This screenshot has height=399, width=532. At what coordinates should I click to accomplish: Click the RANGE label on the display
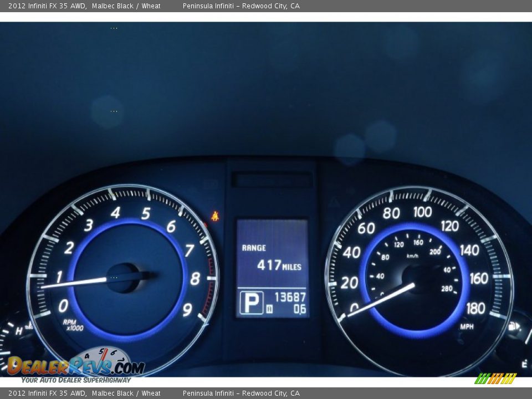pos(254,248)
